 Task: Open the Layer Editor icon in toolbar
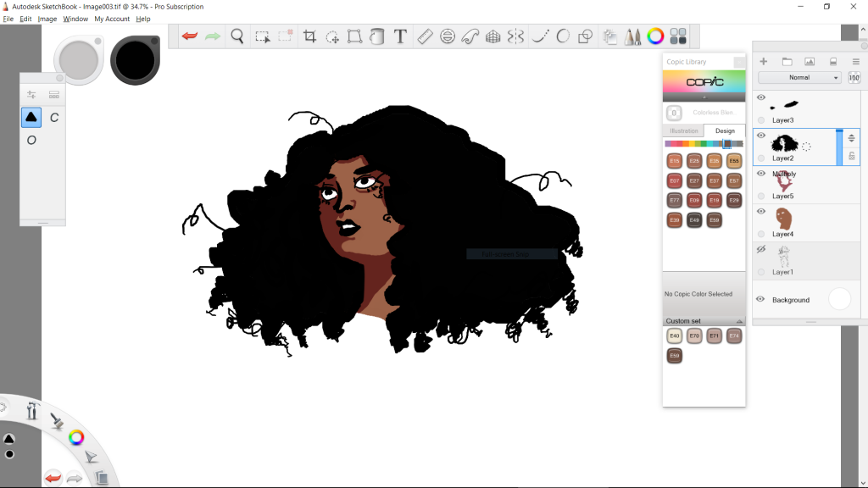[x=609, y=37]
